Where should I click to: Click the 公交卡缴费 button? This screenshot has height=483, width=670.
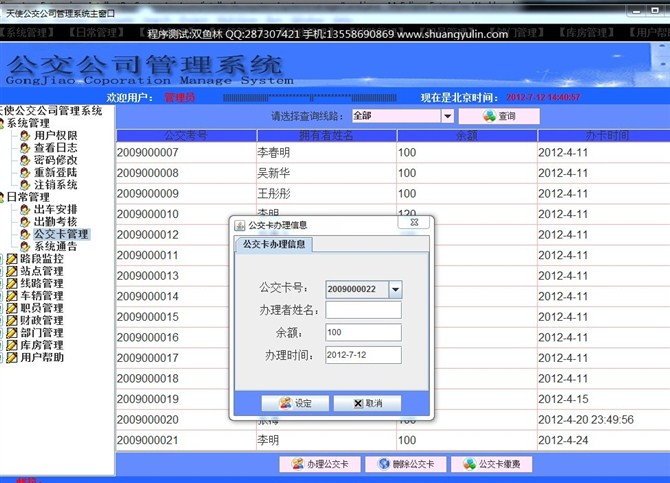491,464
